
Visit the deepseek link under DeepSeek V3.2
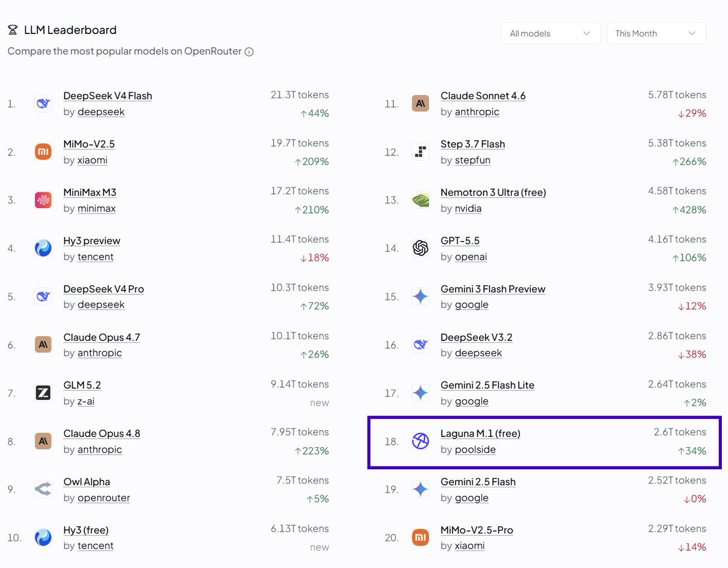tap(478, 353)
